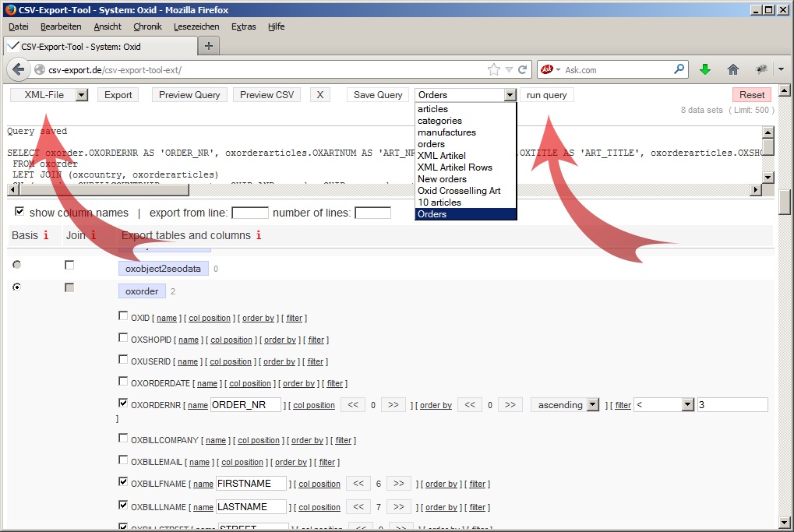
Task: Click info icon beside Export tables and columns
Action: point(259,235)
